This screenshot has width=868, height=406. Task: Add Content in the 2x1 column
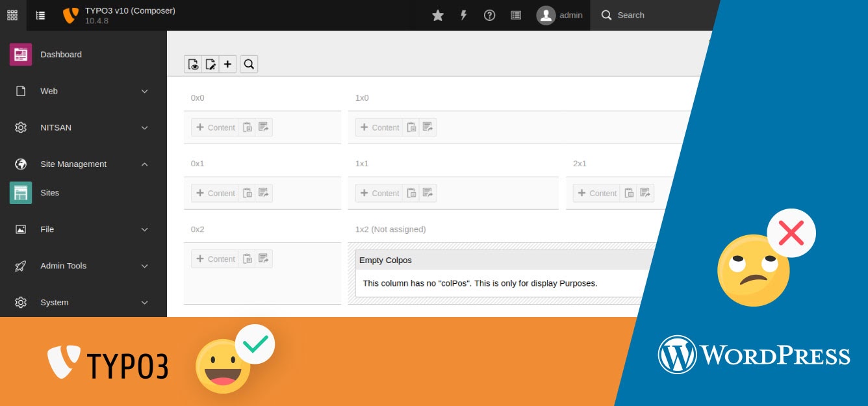[597, 192]
